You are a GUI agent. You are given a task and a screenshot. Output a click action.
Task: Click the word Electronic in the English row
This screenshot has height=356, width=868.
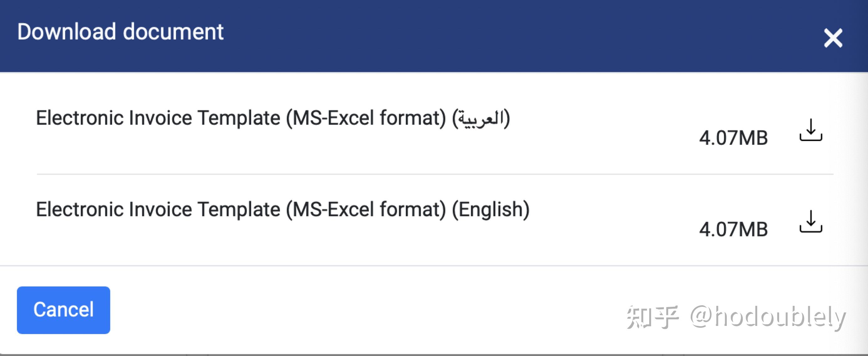[x=80, y=209]
